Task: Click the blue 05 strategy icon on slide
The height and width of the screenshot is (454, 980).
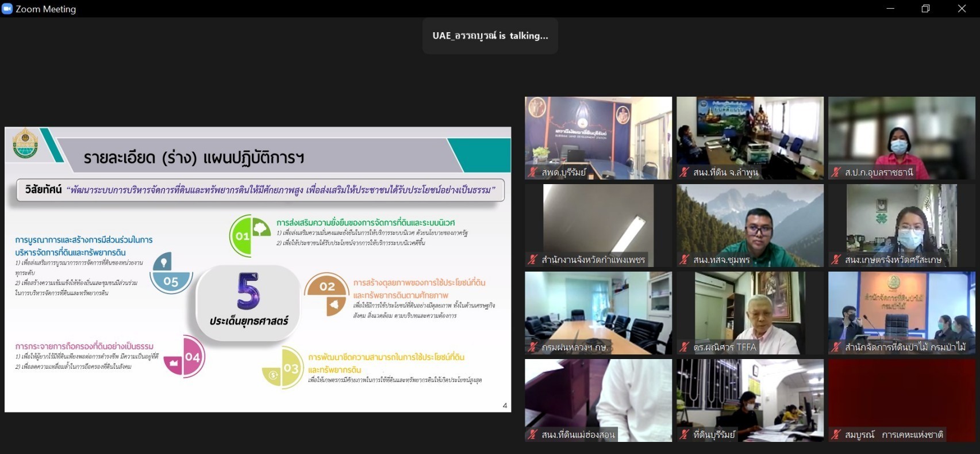Action: [170, 273]
